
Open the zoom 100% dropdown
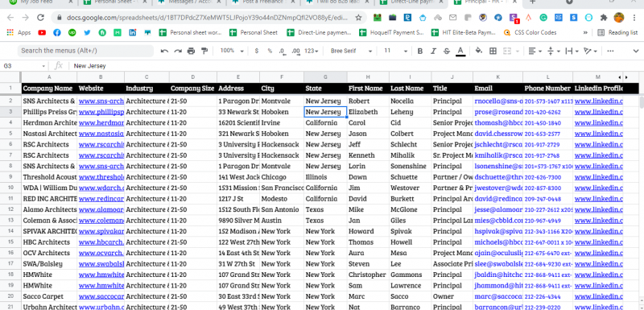click(x=232, y=51)
